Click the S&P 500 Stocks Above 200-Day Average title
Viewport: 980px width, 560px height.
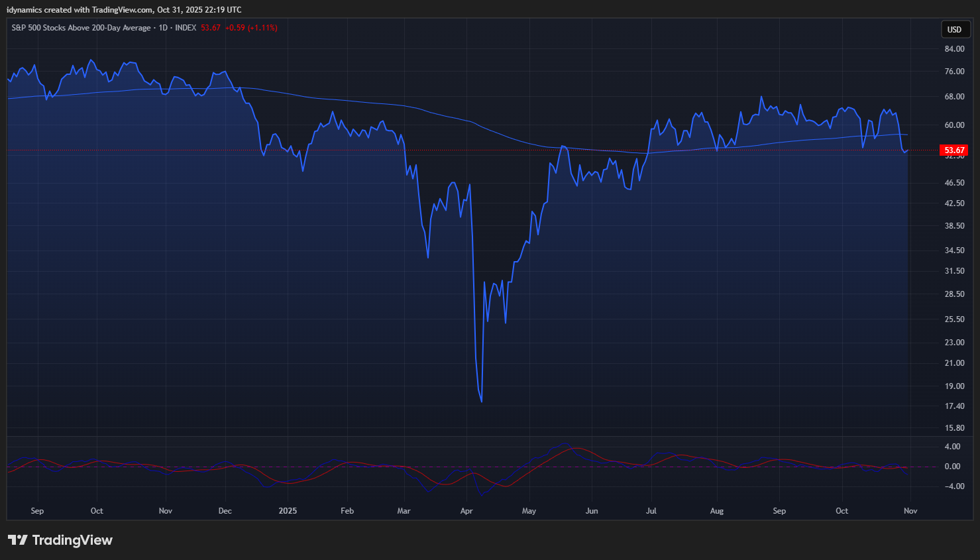81,28
